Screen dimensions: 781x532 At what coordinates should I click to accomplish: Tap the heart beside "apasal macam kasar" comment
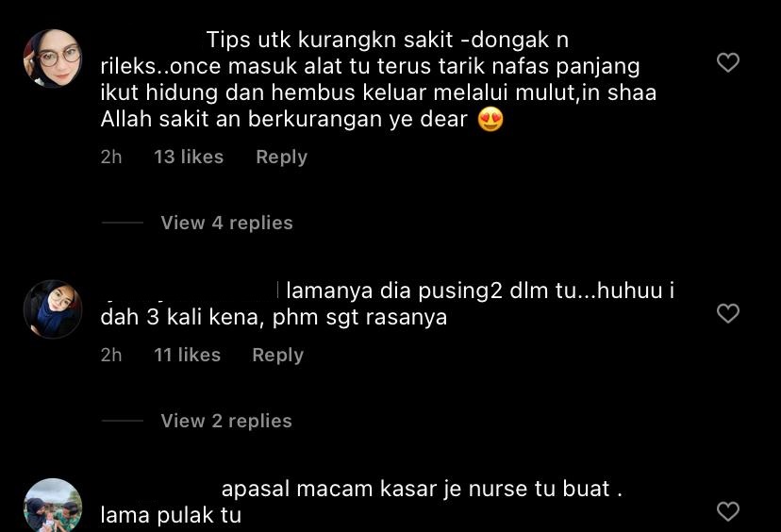point(727,511)
